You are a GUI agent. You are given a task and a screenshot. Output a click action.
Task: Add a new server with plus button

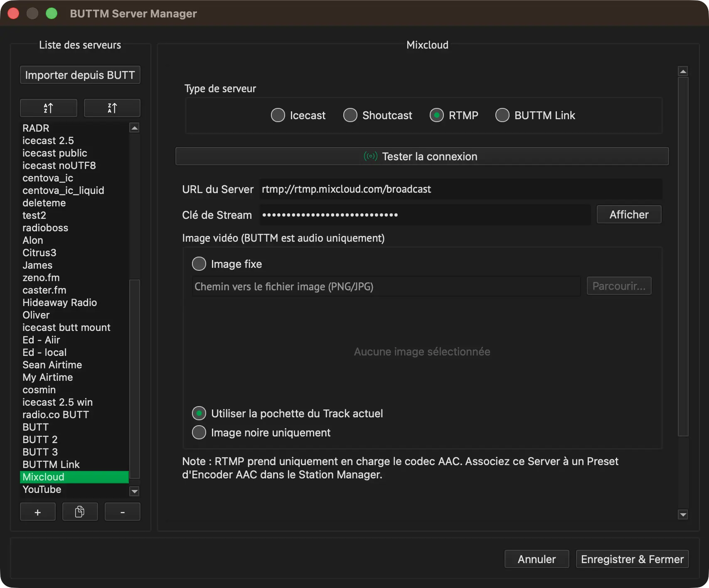click(x=38, y=512)
